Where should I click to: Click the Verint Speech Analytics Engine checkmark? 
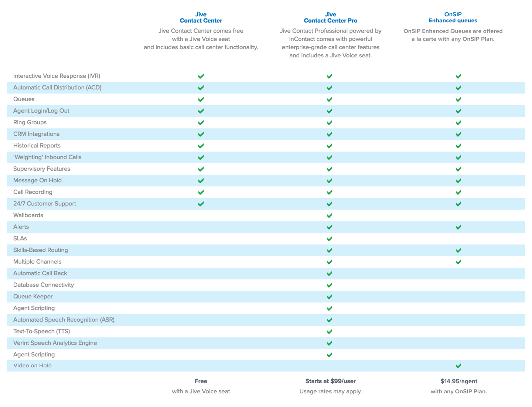pyautogui.click(x=330, y=343)
